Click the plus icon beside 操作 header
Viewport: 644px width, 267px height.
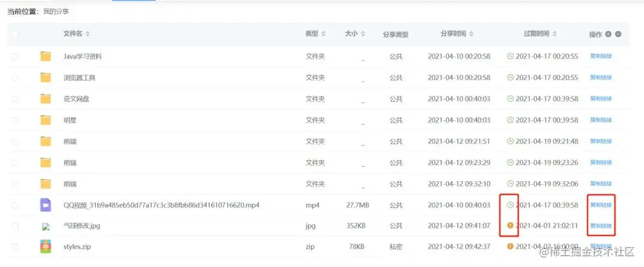(x=608, y=34)
